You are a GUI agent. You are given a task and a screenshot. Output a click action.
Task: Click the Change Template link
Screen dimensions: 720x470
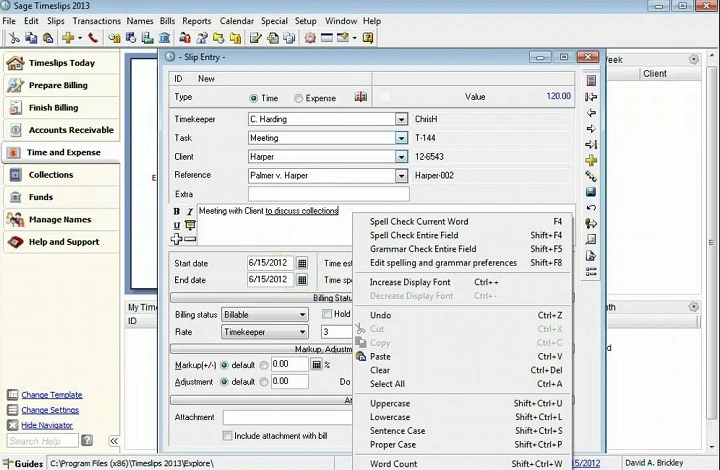pos(51,395)
